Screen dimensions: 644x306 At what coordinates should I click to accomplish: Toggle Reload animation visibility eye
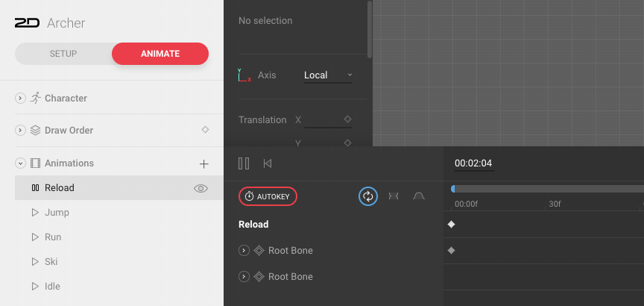coord(201,188)
